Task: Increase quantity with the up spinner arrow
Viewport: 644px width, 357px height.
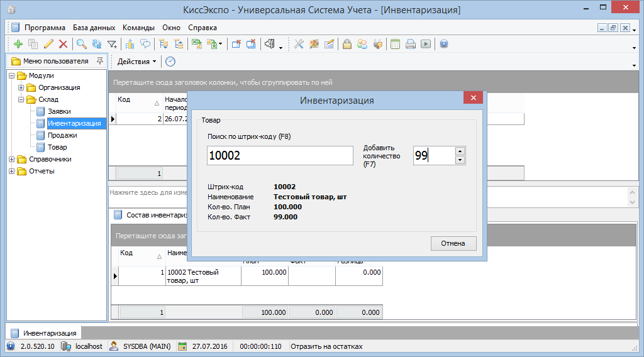Action: click(x=460, y=151)
